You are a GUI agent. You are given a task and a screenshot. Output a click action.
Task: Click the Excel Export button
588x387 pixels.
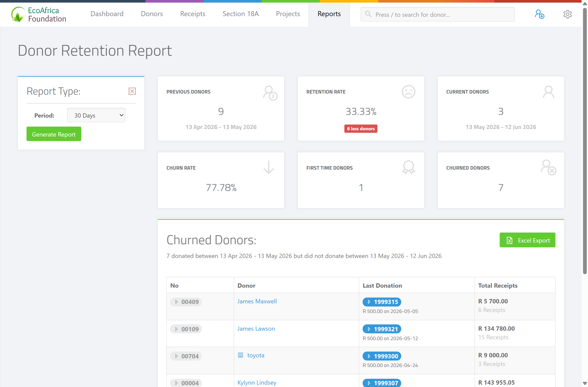click(528, 240)
